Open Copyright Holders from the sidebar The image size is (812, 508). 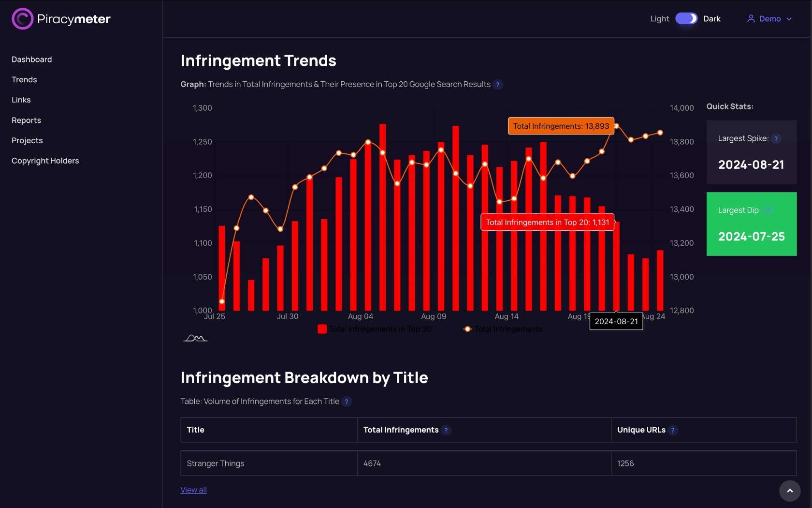pyautogui.click(x=45, y=161)
